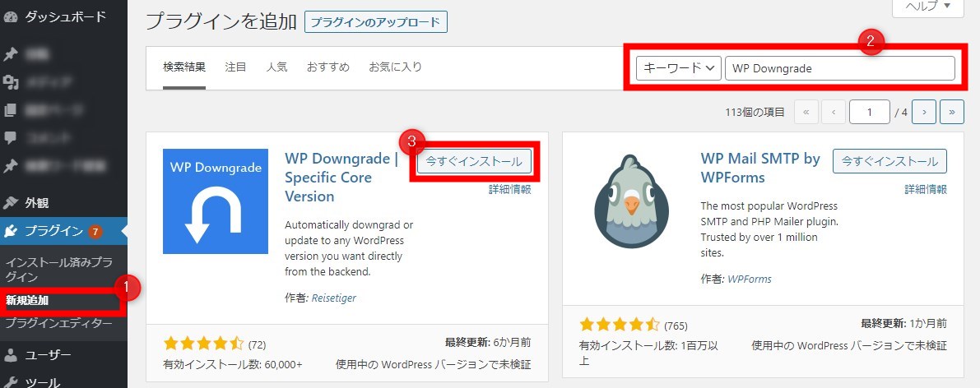Open the キーワード search type dropdown

679,68
